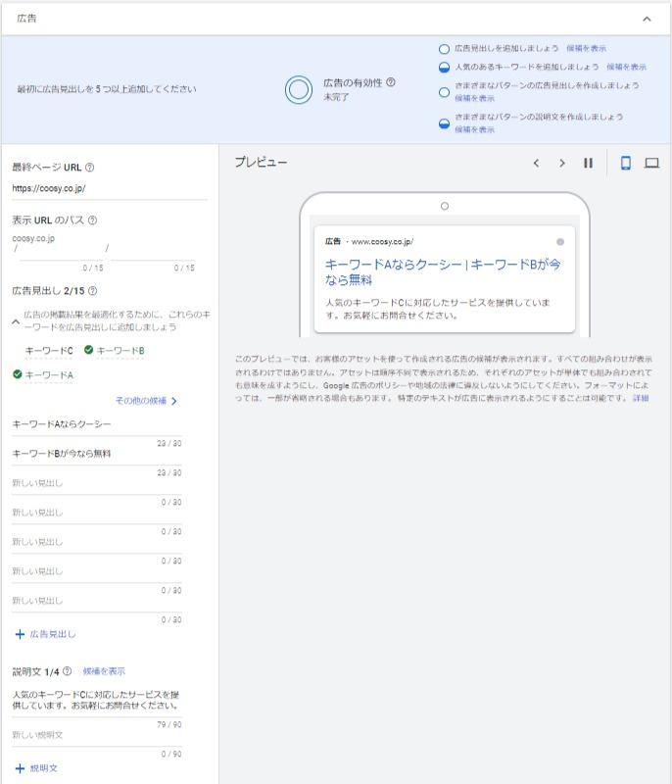Image resolution: width=672 pixels, height=784 pixels.
Task: Click the プレビュー heading
Action: coord(261,163)
